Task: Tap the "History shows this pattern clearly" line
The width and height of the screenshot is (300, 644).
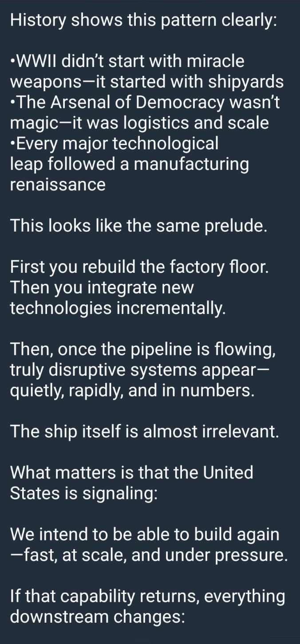Action: (x=143, y=21)
